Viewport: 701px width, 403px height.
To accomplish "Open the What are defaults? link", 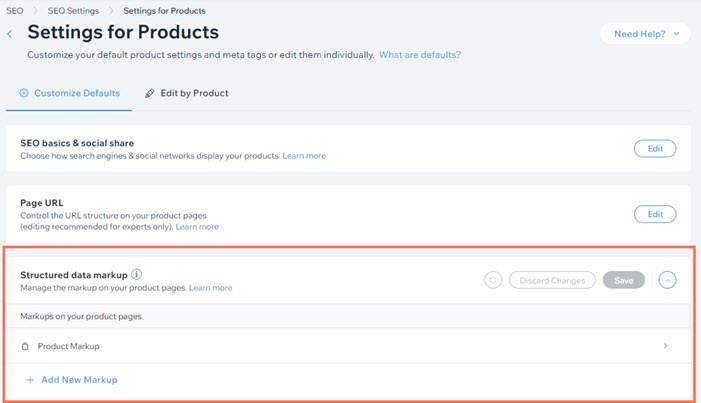I will coord(420,55).
